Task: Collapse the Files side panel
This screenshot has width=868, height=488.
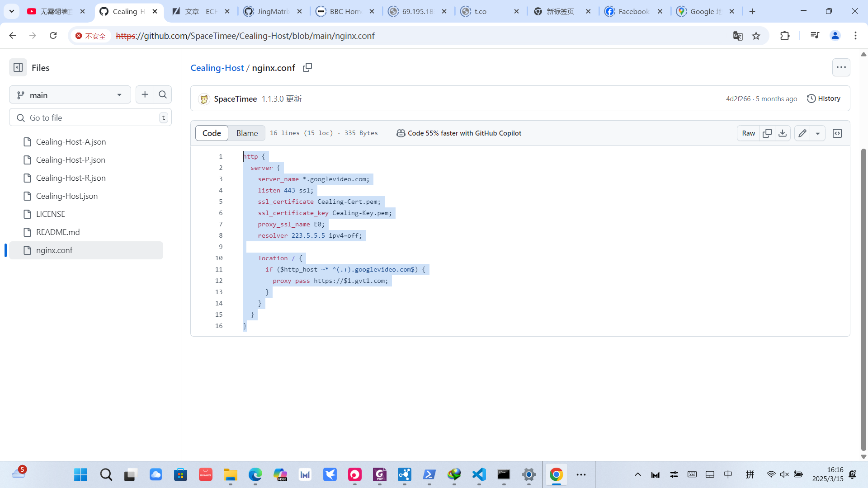Action: click(18, 68)
